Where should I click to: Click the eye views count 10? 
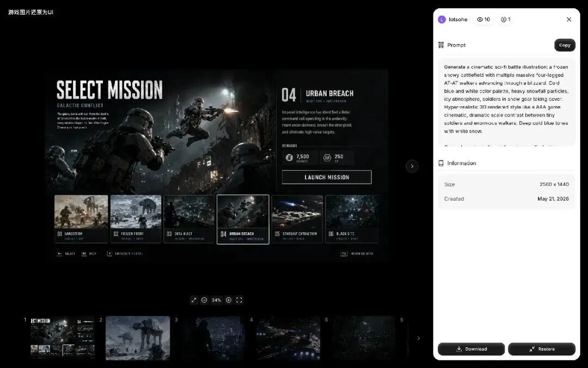tap(483, 20)
